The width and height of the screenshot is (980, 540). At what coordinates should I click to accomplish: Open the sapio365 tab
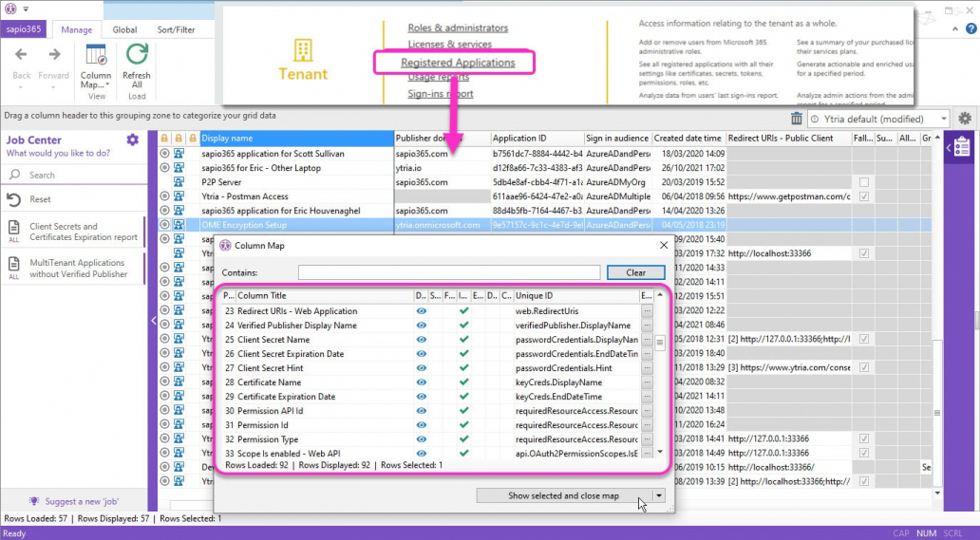24,29
